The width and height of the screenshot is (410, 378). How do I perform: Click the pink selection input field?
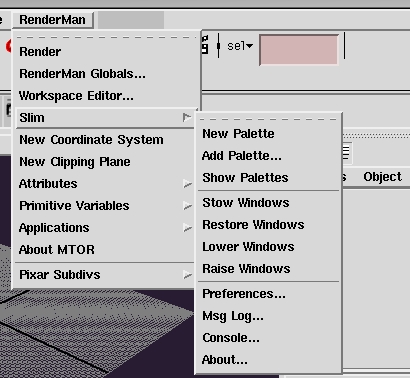pos(299,49)
